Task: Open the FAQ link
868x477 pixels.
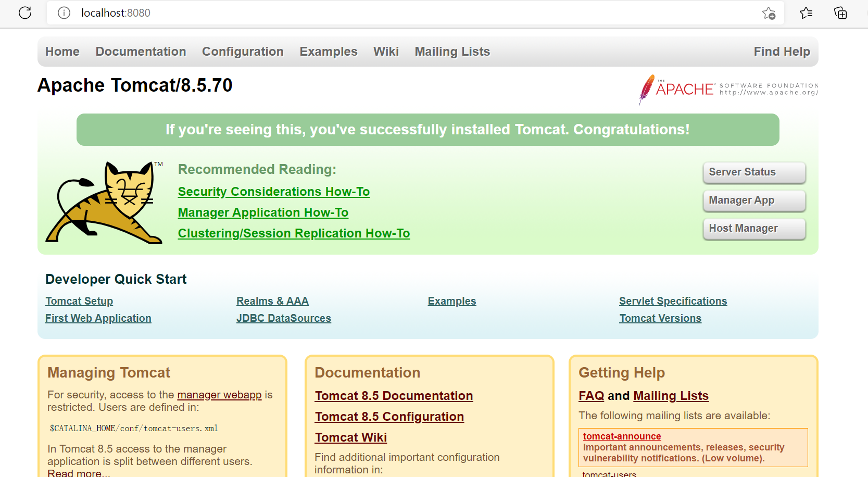Action: pyautogui.click(x=592, y=396)
